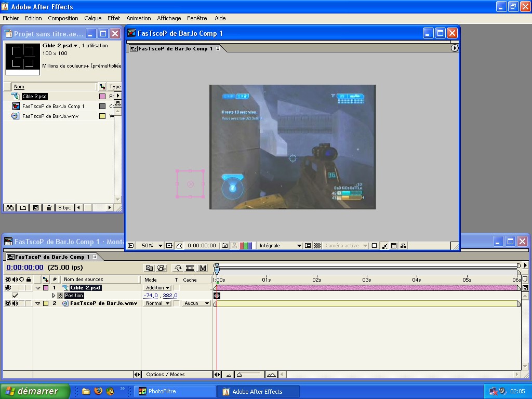This screenshot has width=532, height=399.
Task: Click the draft 3D icon in timeline
Action: (161, 268)
